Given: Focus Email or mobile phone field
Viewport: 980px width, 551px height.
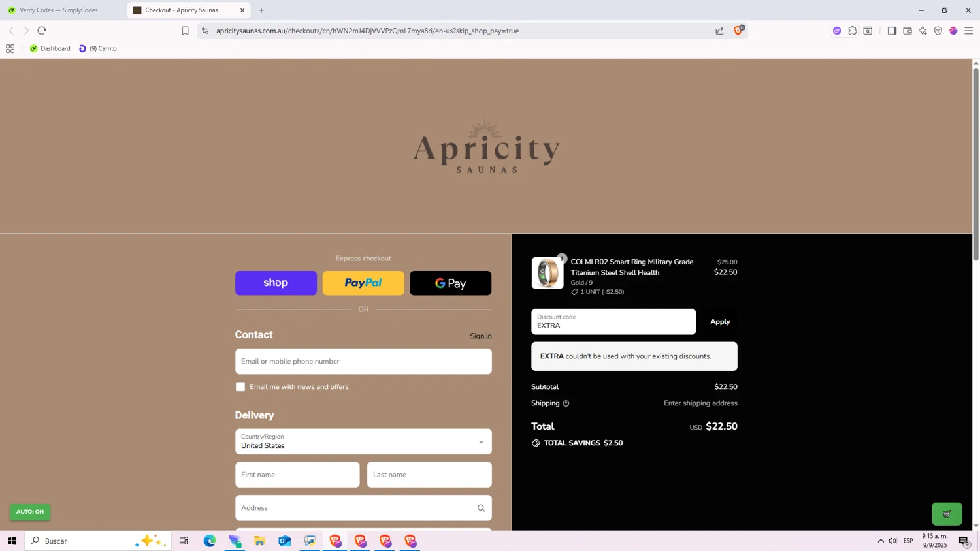Looking at the screenshot, I should click(x=363, y=362).
